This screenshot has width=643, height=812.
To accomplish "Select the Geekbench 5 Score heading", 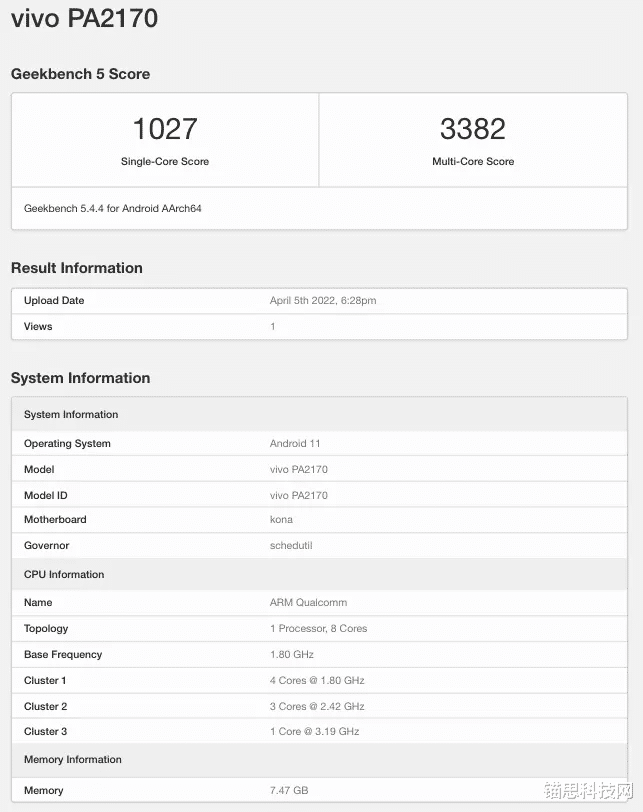I will 80,74.
